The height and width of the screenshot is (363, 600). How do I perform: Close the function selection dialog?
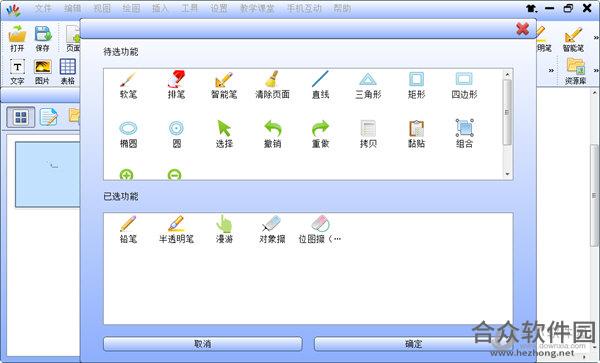click(522, 29)
